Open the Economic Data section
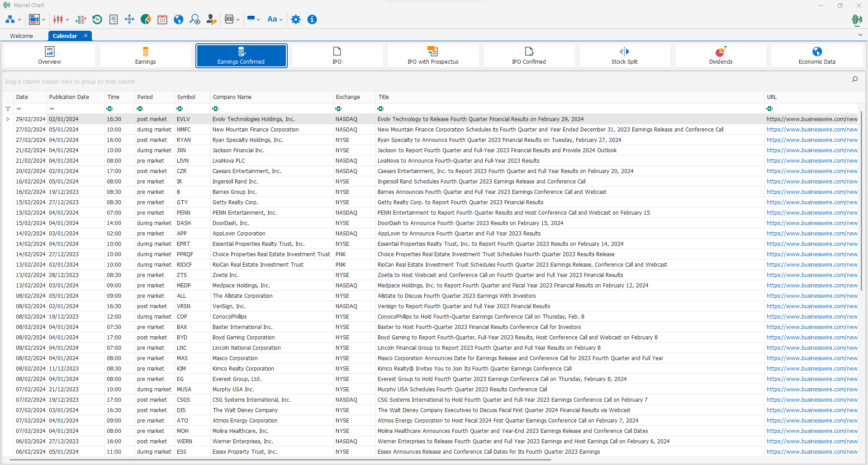The width and height of the screenshot is (868, 465). tap(817, 56)
